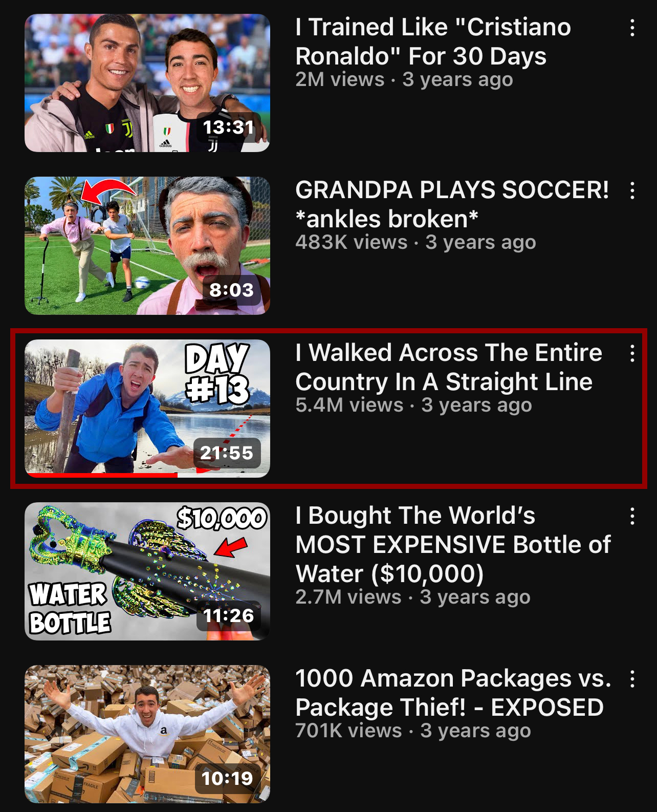Image resolution: width=657 pixels, height=812 pixels.
Task: Open three-dot menu for Amazon Packages video
Action: pyautogui.click(x=632, y=679)
